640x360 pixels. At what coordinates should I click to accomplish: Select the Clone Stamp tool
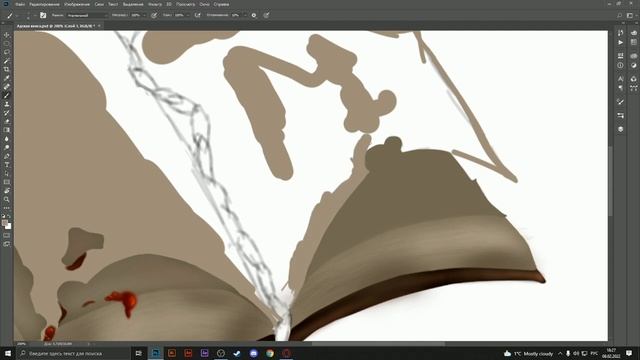7,104
